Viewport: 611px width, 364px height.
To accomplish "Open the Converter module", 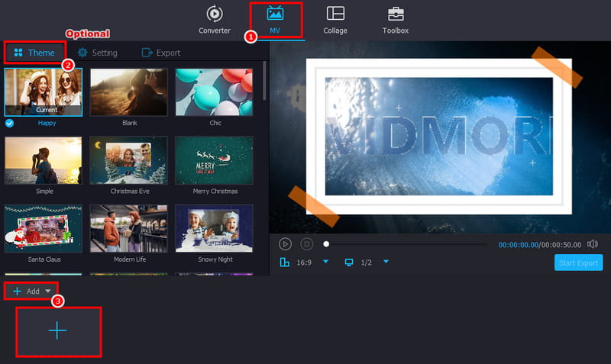I will 215,20.
